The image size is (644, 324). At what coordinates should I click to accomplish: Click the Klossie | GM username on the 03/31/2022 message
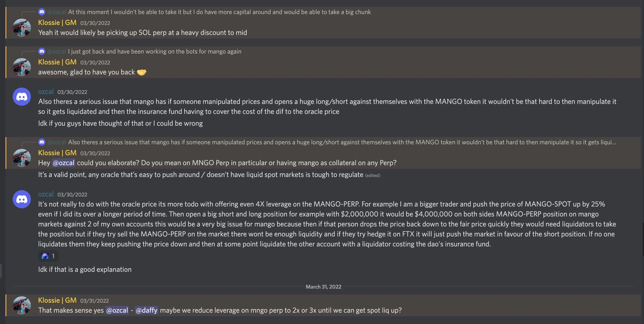tap(57, 300)
